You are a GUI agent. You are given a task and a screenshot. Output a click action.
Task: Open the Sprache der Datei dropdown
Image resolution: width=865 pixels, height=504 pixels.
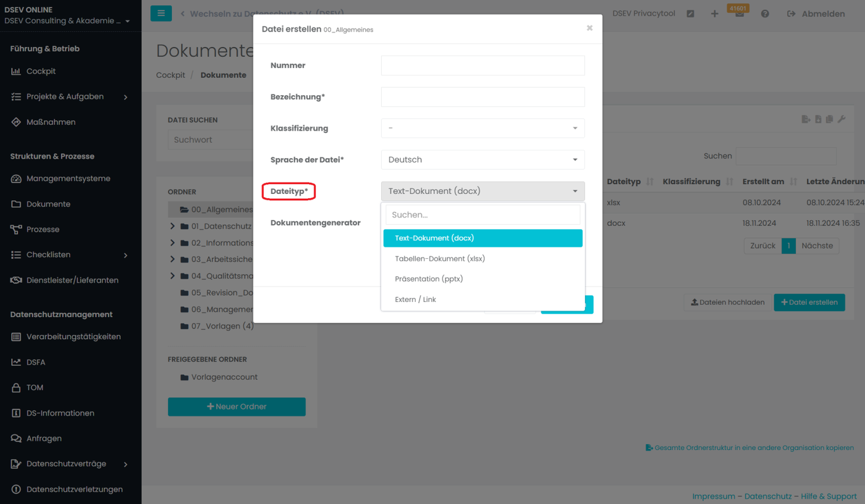click(483, 160)
